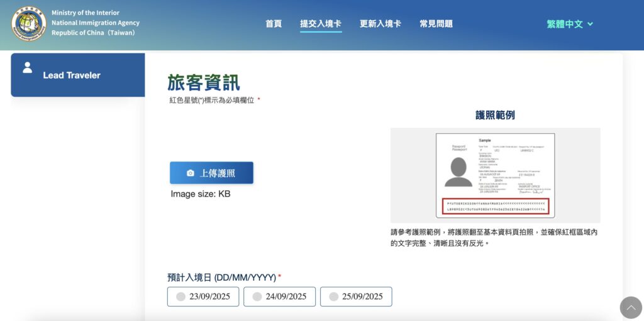The image size is (644, 321).
Task: Open the 提交入境卡 menu item
Action: coord(321,24)
